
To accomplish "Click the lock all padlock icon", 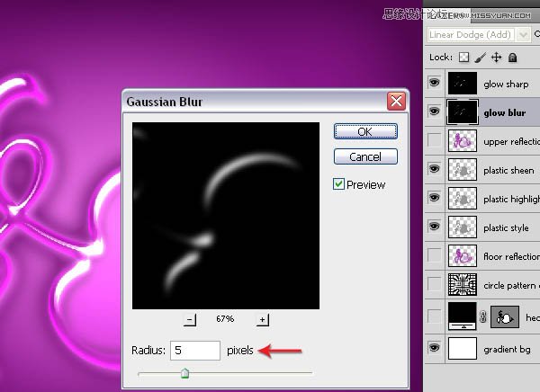I will point(512,58).
